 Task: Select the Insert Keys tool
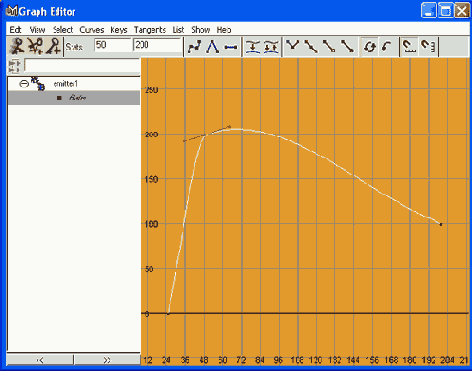(x=35, y=46)
